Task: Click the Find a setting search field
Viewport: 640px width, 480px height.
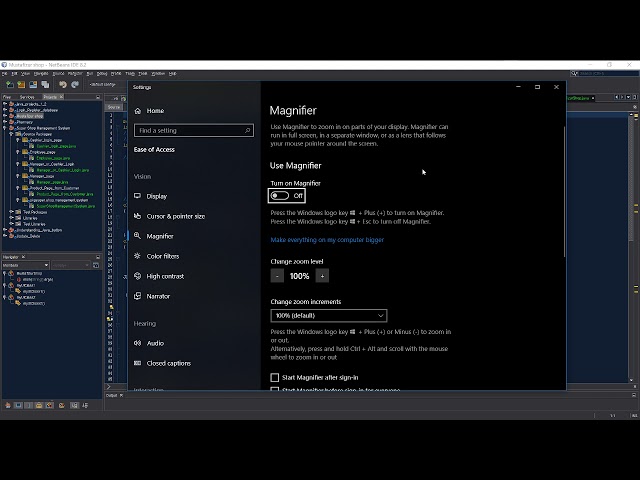Action: coord(193,131)
